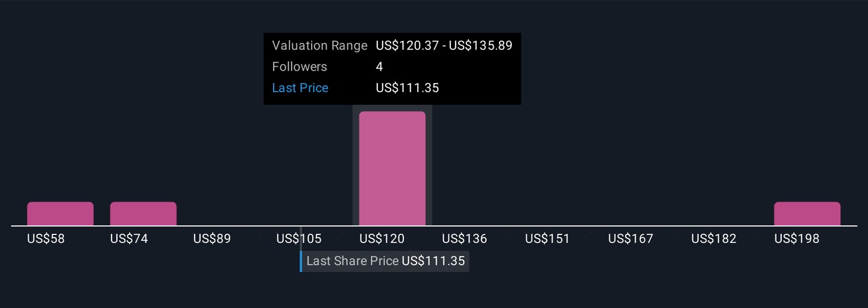
Task: Select the US$105 axis label
Action: 299,239
